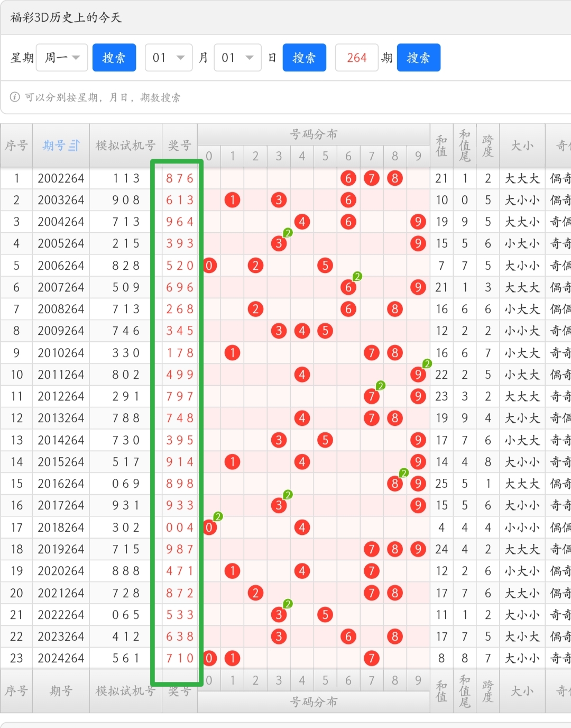This screenshot has height=728, width=571.
Task: Select the top 大小 column header
Action: click(x=522, y=145)
